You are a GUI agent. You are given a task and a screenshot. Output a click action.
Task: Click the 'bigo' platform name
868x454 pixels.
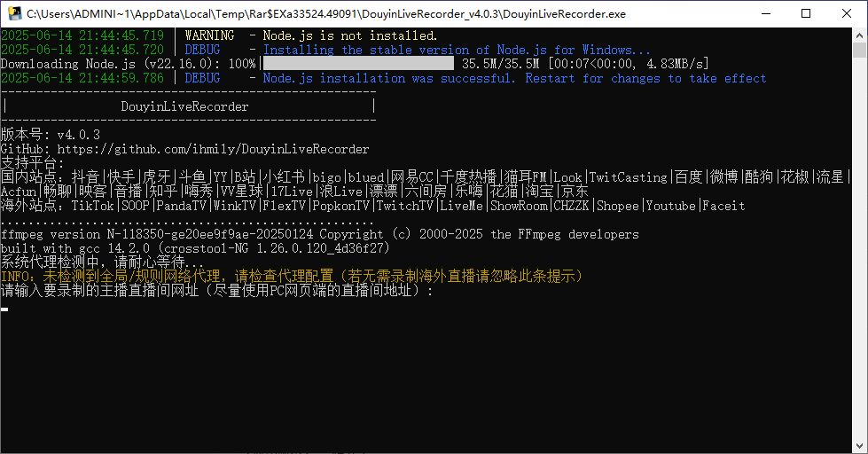click(326, 177)
